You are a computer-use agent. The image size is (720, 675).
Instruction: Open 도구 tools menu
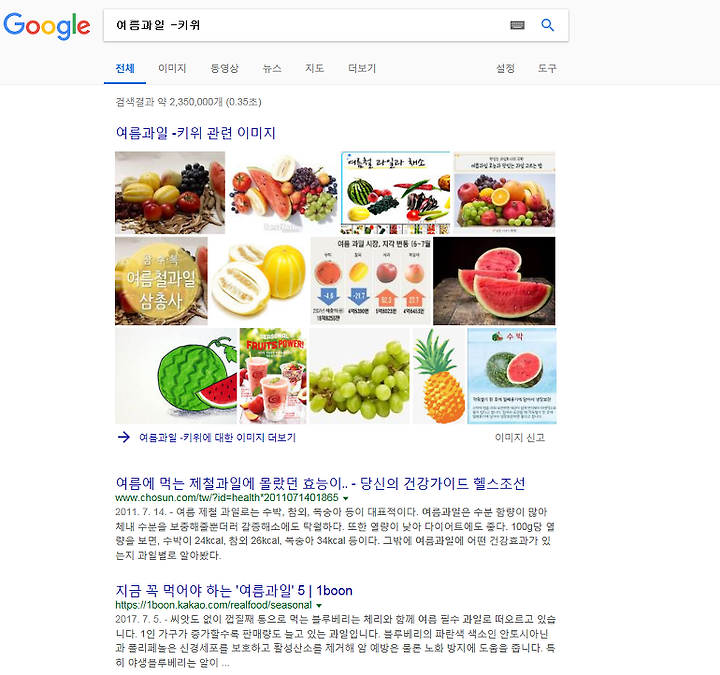pyautogui.click(x=547, y=68)
